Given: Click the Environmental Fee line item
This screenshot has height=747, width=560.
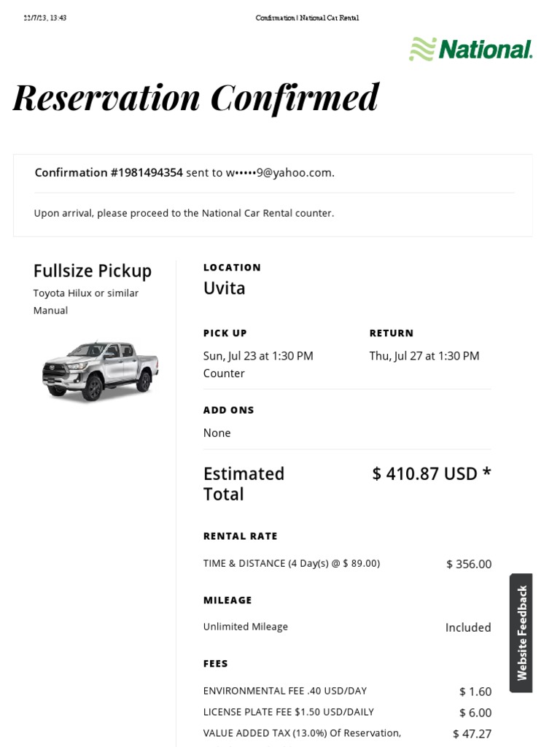Looking at the screenshot, I should 285,691.
